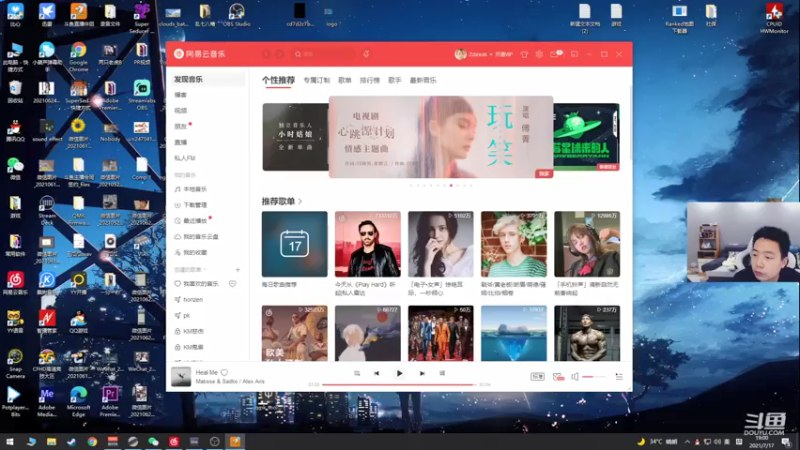Screen dimensions: 800x450
Task: Open the lyrics display icon beside next track
Action: tap(442, 373)
